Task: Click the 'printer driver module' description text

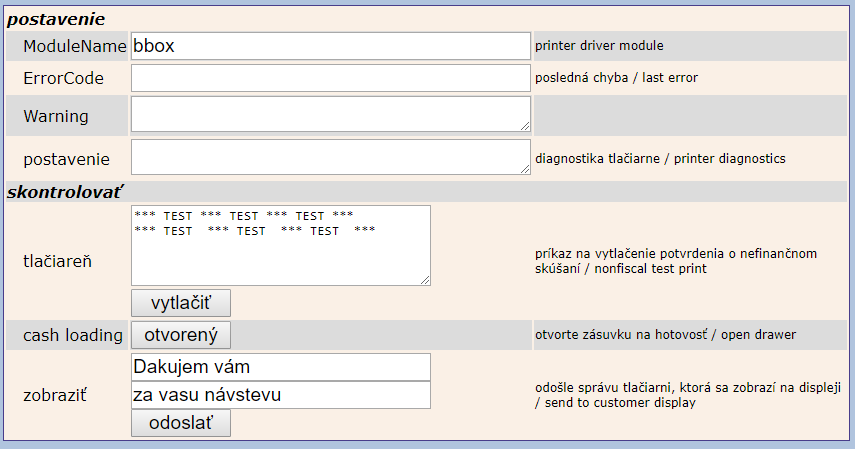Action: [599, 46]
